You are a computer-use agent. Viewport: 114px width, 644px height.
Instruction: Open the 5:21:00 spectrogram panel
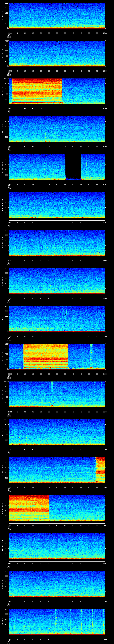click(x=57, y=280)
